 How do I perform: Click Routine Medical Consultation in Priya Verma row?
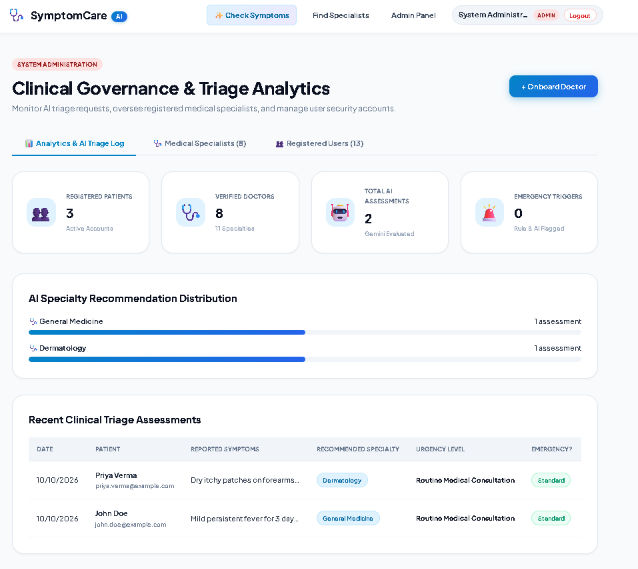pyautogui.click(x=465, y=480)
